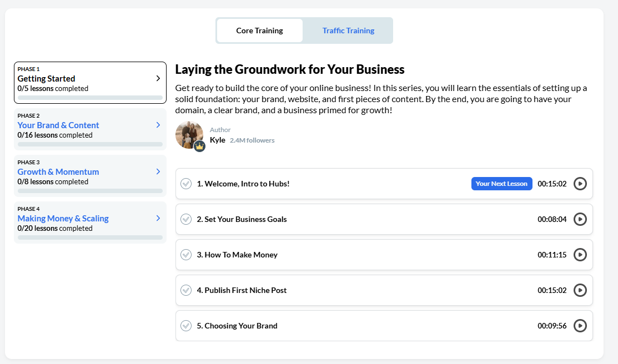Open author Kyle's profile link
This screenshot has width=618, height=364.
click(218, 140)
